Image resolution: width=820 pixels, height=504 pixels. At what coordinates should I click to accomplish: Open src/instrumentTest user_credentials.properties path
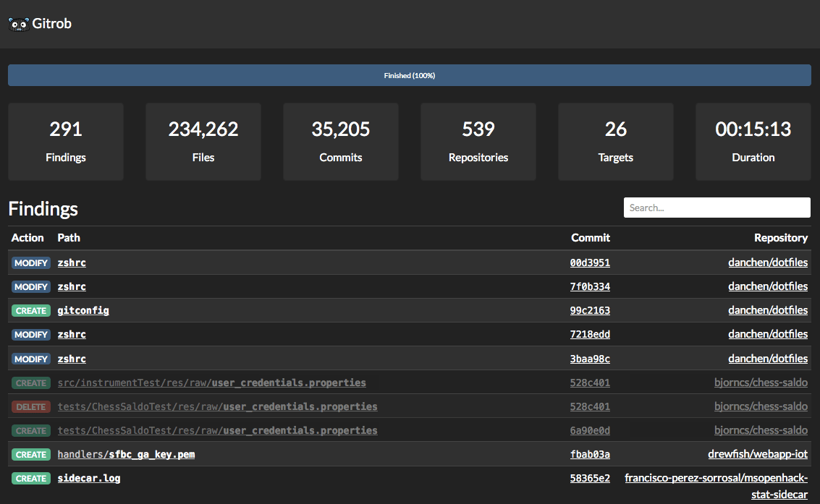pos(211,383)
